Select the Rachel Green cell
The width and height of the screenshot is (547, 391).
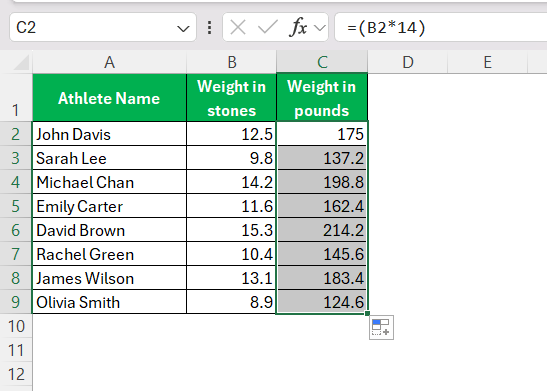pyautogui.click(x=110, y=254)
